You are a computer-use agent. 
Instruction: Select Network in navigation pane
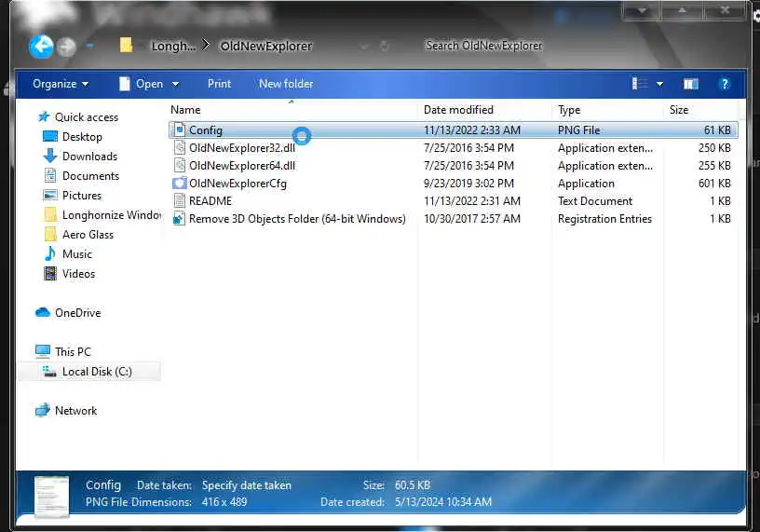pyautogui.click(x=75, y=411)
